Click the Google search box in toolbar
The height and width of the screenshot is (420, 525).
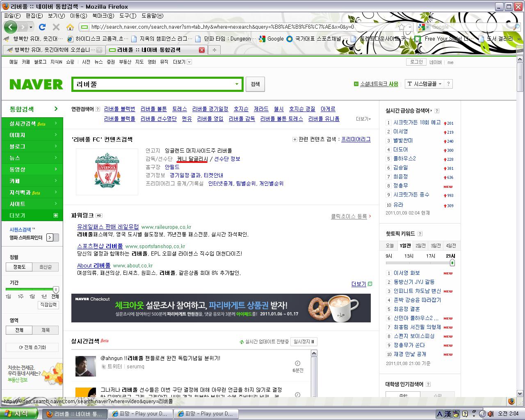click(471, 27)
